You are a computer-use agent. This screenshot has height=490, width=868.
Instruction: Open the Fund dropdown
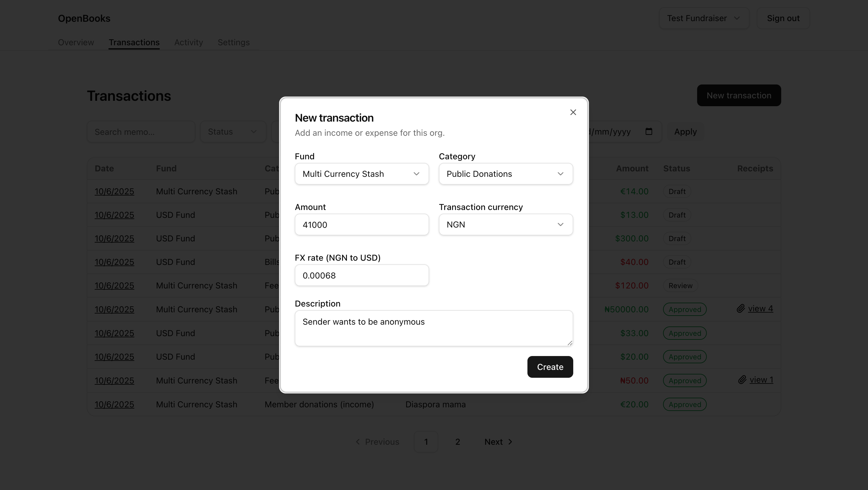coord(362,174)
